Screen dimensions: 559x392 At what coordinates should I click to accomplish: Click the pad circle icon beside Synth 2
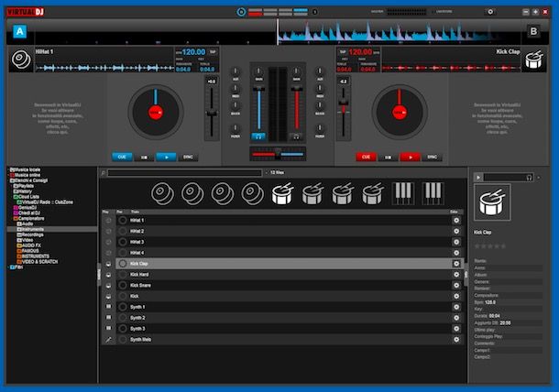click(123, 318)
